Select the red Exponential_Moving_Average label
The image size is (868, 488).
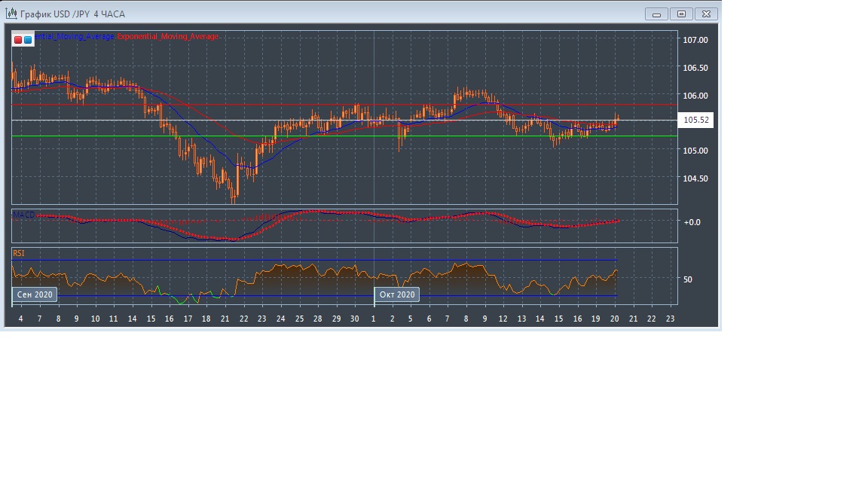pyautogui.click(x=167, y=37)
